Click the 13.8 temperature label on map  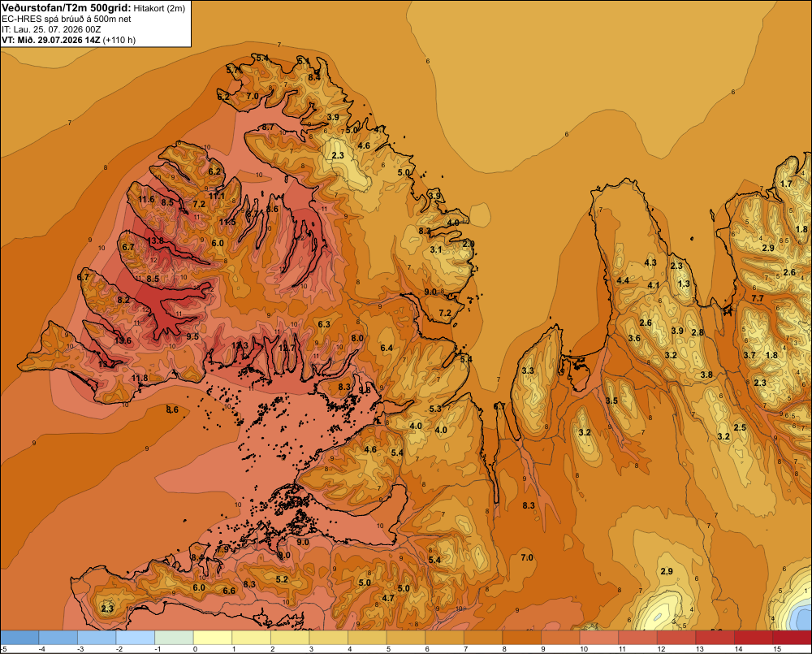coord(155,241)
